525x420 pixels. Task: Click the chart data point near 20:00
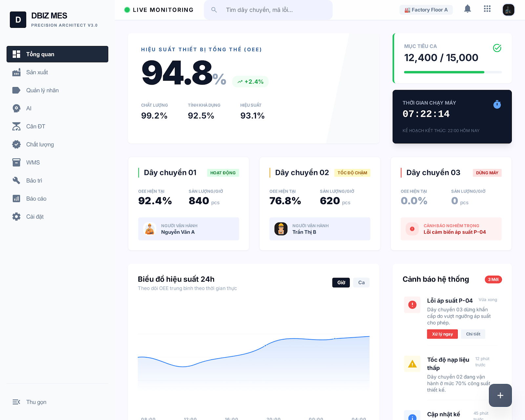click(265, 346)
